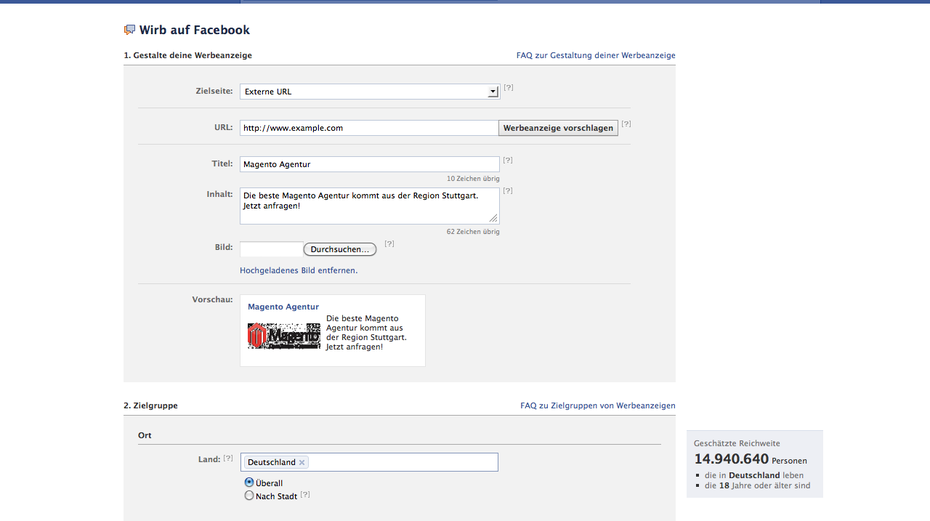Click the 14.940.640 estimated reach number

(x=731, y=459)
